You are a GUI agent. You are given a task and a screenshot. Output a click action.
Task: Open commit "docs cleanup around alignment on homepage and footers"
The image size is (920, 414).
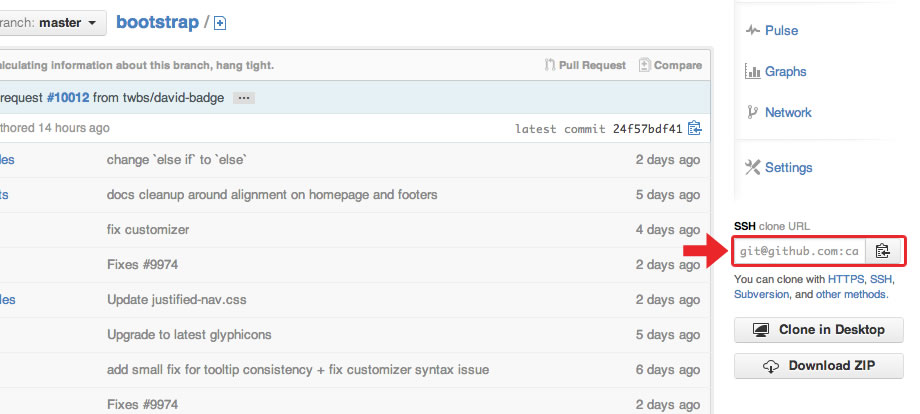click(x=272, y=195)
